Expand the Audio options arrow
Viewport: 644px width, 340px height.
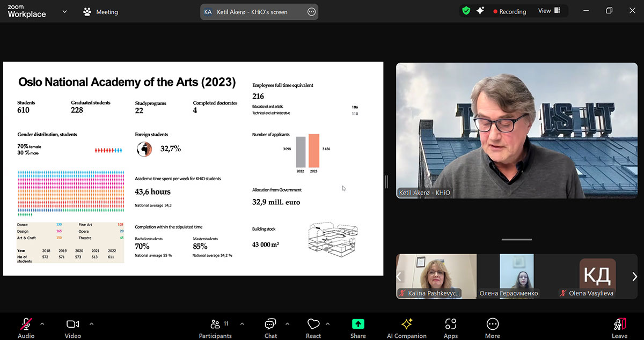pos(42,324)
